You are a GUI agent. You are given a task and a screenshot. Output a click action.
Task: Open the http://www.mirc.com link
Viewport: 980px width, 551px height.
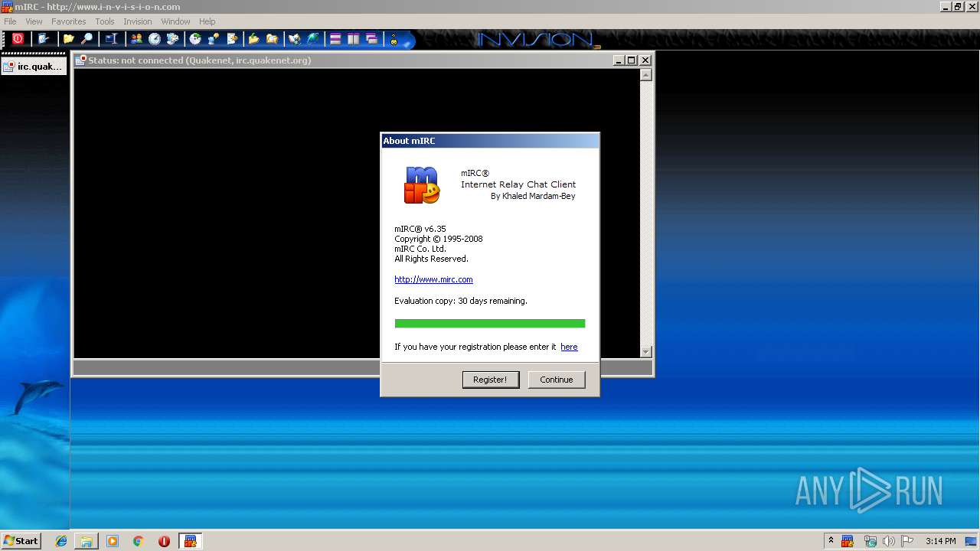(433, 279)
